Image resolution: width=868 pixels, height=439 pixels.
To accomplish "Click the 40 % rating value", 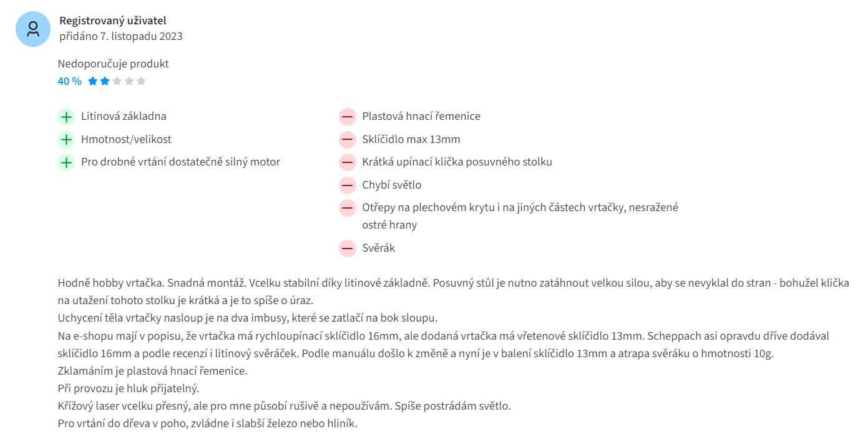I will coord(69,81).
